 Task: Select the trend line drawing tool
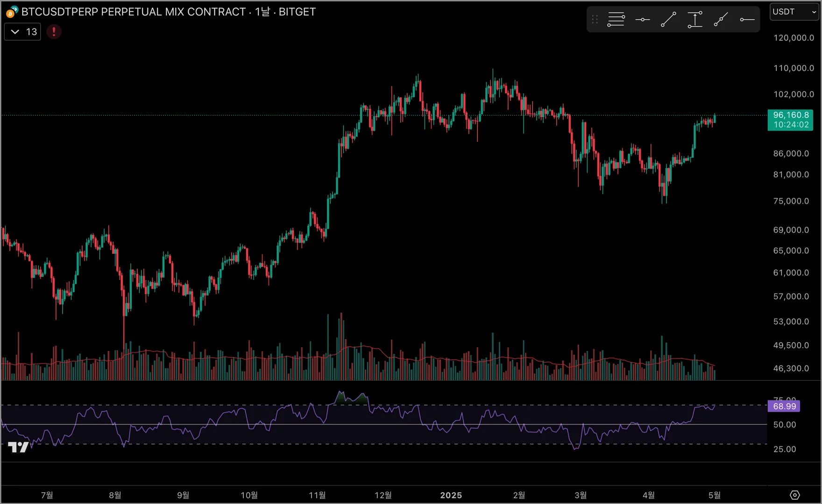pos(668,20)
